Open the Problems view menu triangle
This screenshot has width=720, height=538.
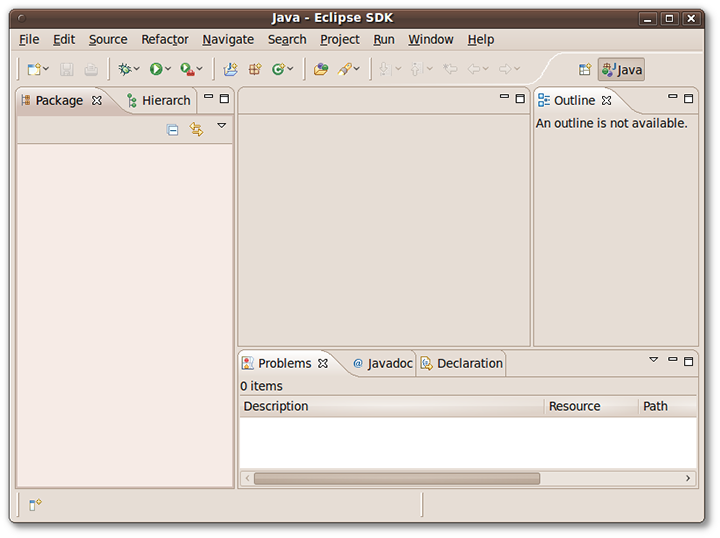pos(653,359)
